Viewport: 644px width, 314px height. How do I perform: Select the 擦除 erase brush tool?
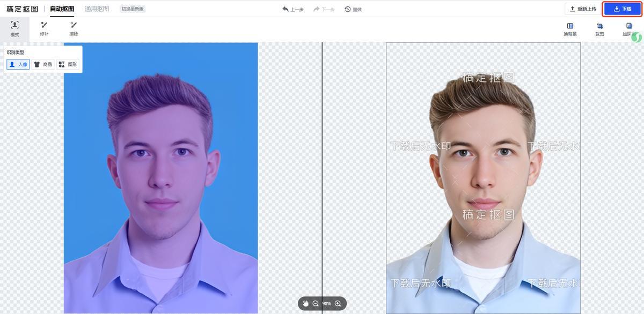tap(74, 29)
